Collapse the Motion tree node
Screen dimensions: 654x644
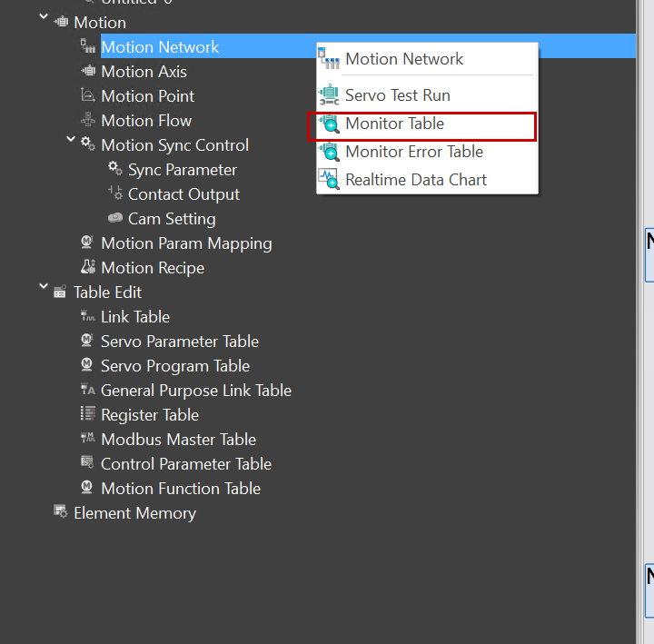click(x=44, y=17)
